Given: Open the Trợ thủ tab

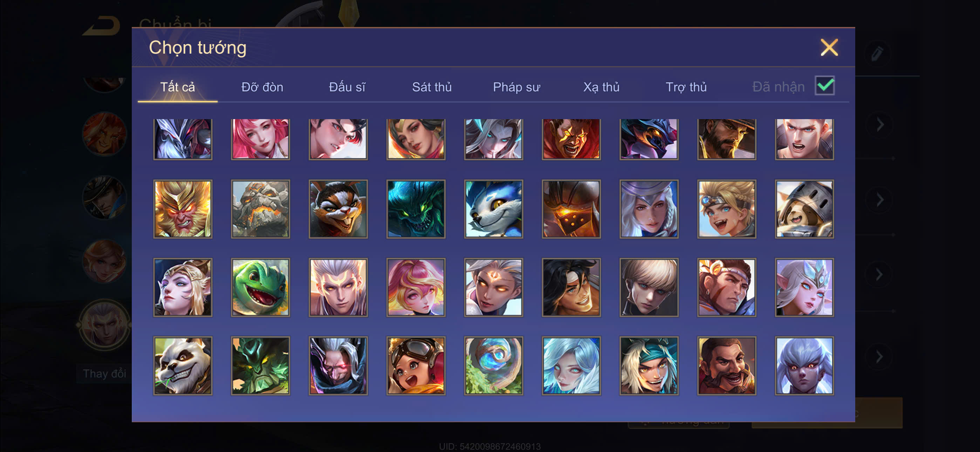Looking at the screenshot, I should click(686, 87).
